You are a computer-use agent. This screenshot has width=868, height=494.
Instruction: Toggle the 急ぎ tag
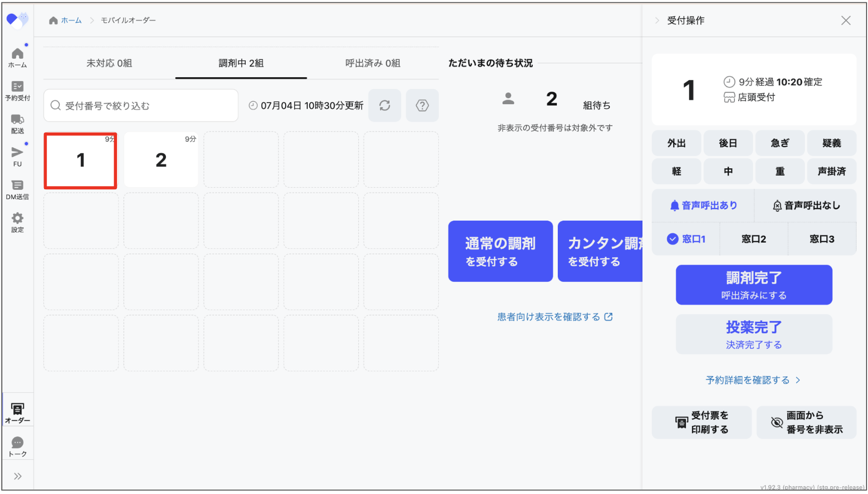pyautogui.click(x=779, y=143)
